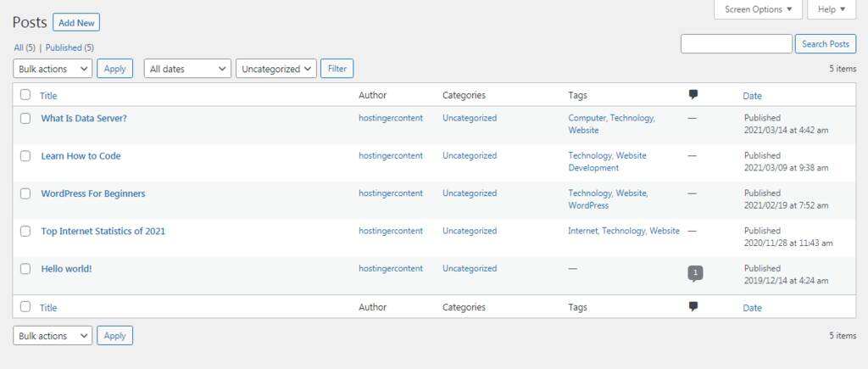
Task: Expand the All dates filter dropdown
Action: pos(187,69)
